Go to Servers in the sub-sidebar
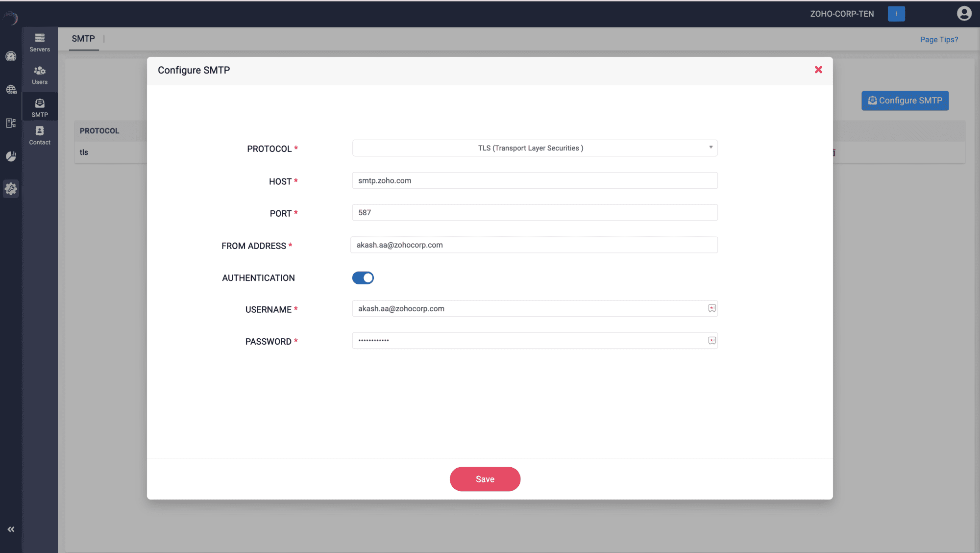 [x=40, y=43]
